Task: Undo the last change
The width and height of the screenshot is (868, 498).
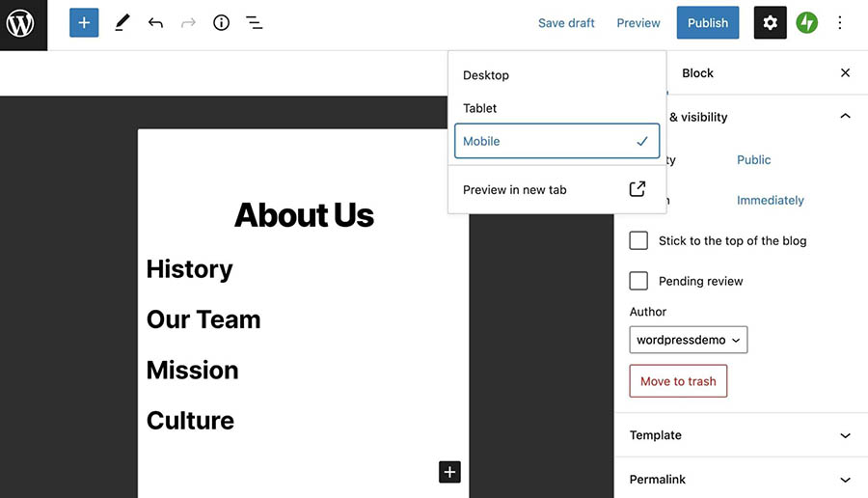Action: 155,23
